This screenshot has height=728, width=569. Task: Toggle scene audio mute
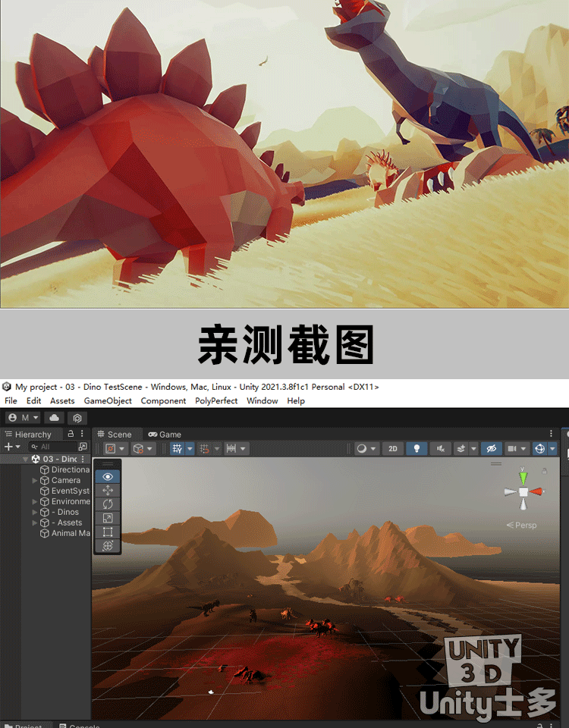pos(440,448)
